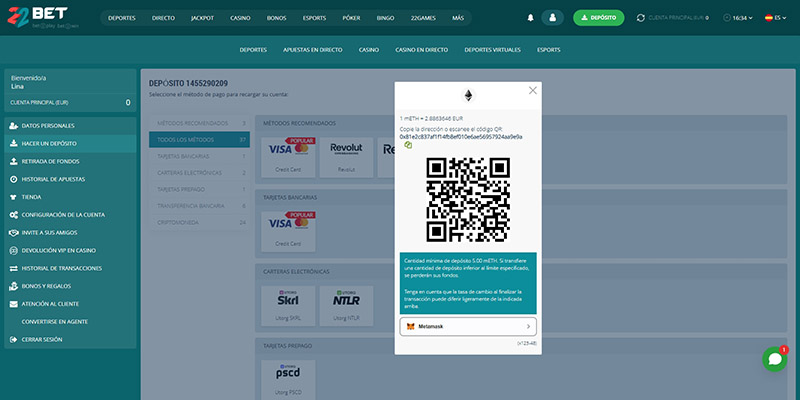Select Transferencia Bancaria filter tab

pyautogui.click(x=199, y=206)
